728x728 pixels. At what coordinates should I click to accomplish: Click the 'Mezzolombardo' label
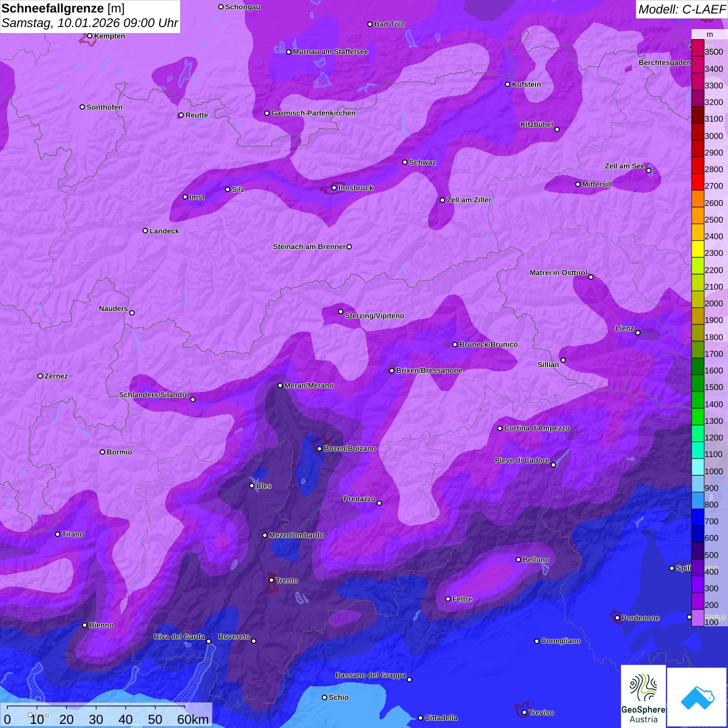pos(296,535)
